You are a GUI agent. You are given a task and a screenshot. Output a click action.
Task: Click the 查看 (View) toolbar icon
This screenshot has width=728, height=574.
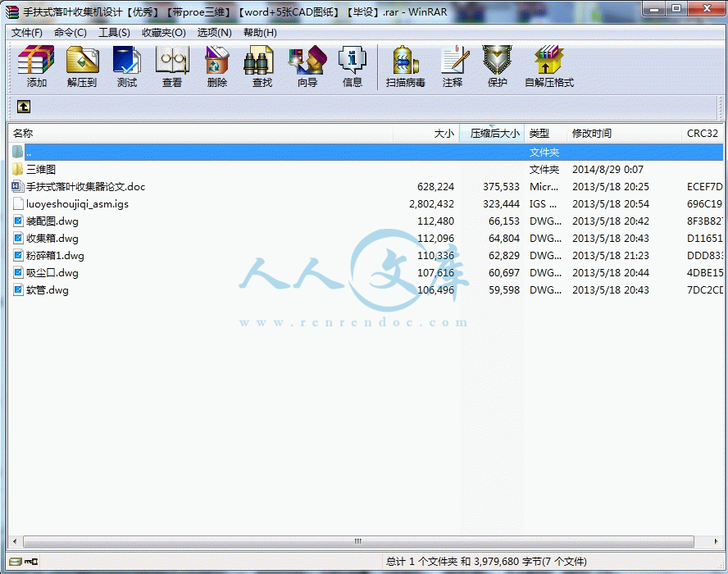[172, 60]
